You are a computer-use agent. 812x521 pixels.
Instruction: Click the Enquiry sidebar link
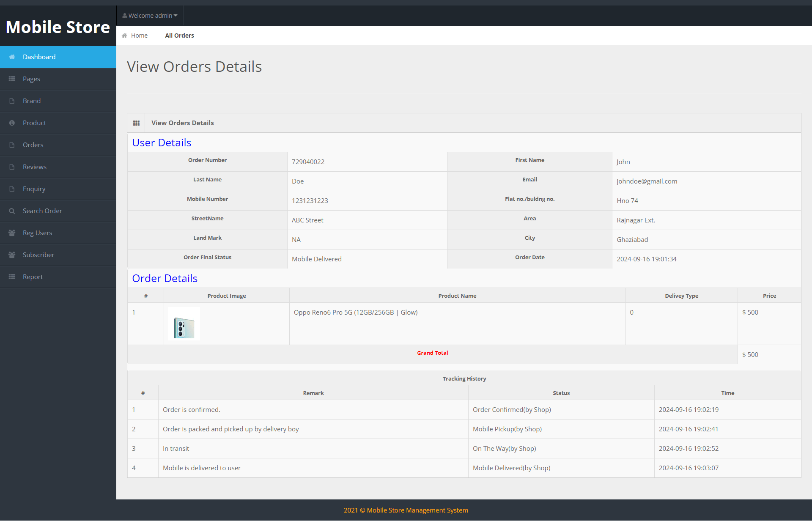(x=34, y=189)
